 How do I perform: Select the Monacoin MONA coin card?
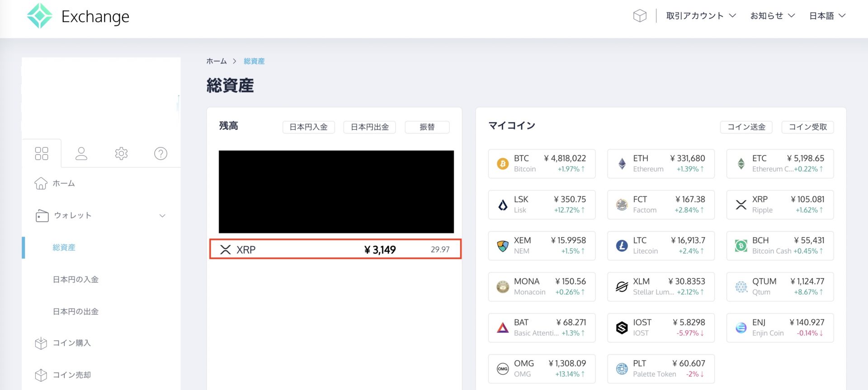[x=542, y=286]
